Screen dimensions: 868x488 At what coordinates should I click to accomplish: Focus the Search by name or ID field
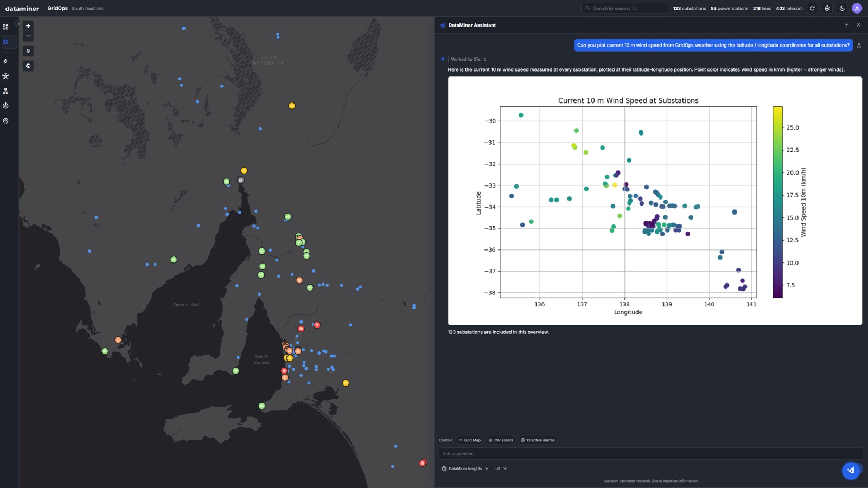pyautogui.click(x=625, y=8)
